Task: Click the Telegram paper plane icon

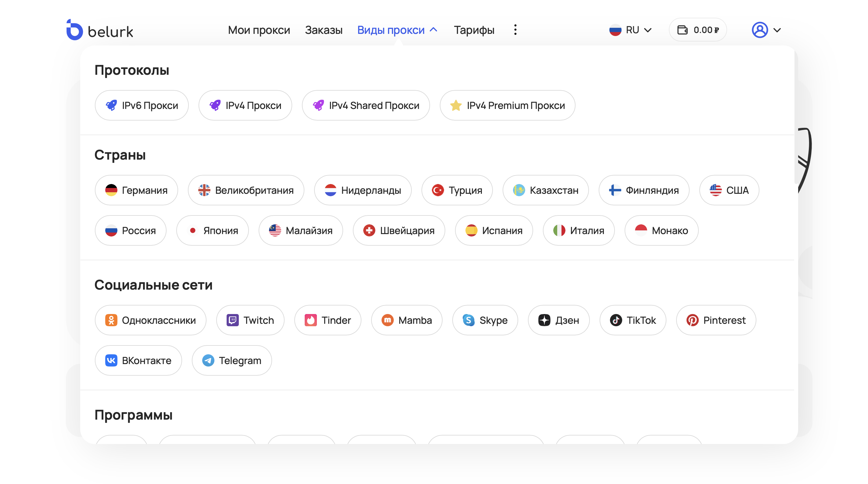Action: [x=208, y=360]
